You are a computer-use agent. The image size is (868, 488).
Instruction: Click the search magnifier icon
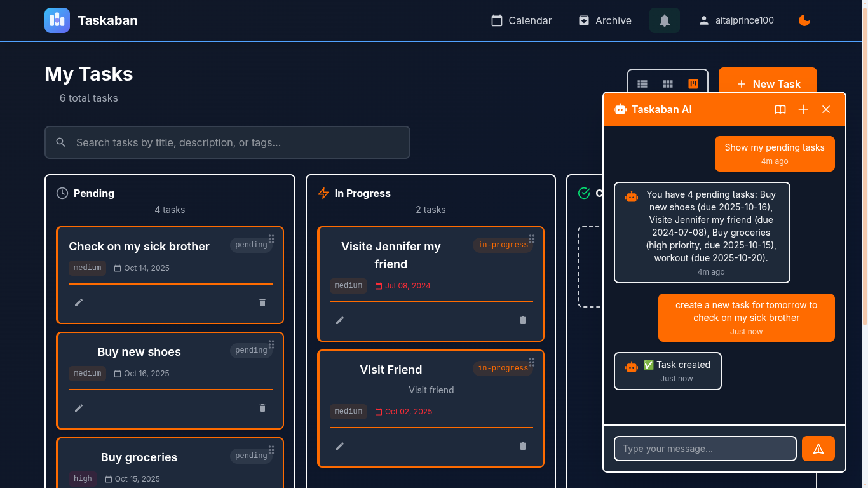61,142
